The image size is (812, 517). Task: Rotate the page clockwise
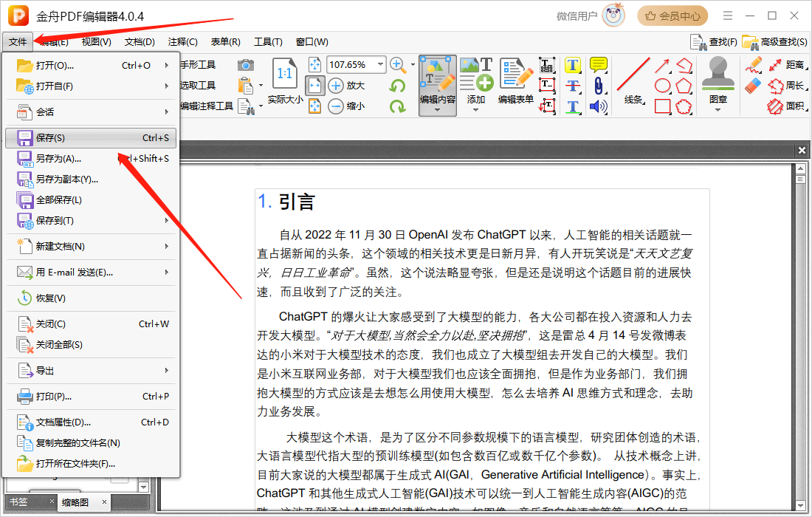pyautogui.click(x=397, y=106)
